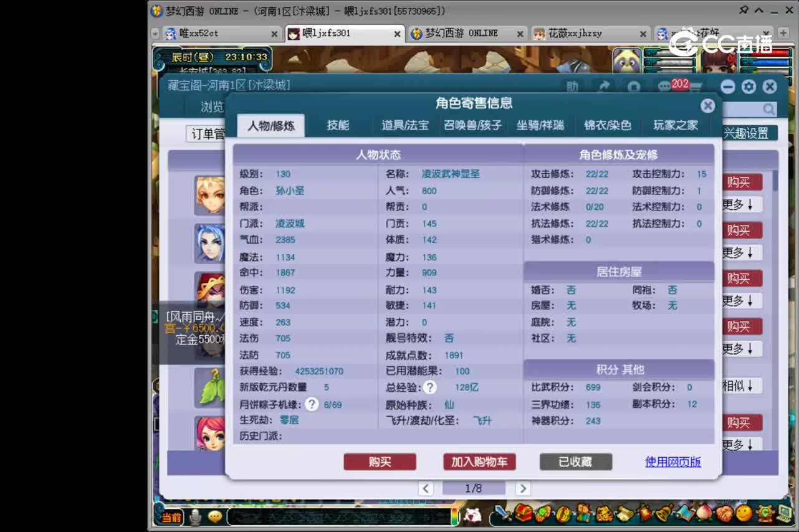Collapse the title bar with the caret icon
The image size is (799, 532).
coord(759,11)
